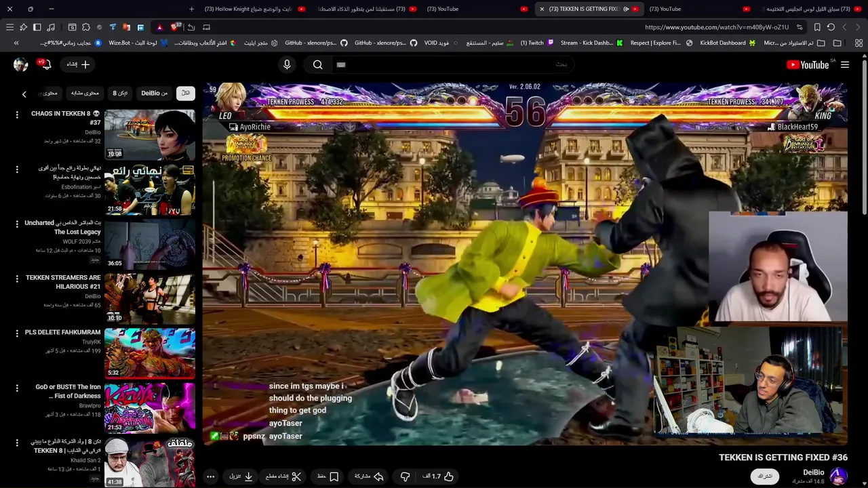Open the YouTube guide hamburger menu
This screenshot has height=488, width=868.
pos(845,64)
